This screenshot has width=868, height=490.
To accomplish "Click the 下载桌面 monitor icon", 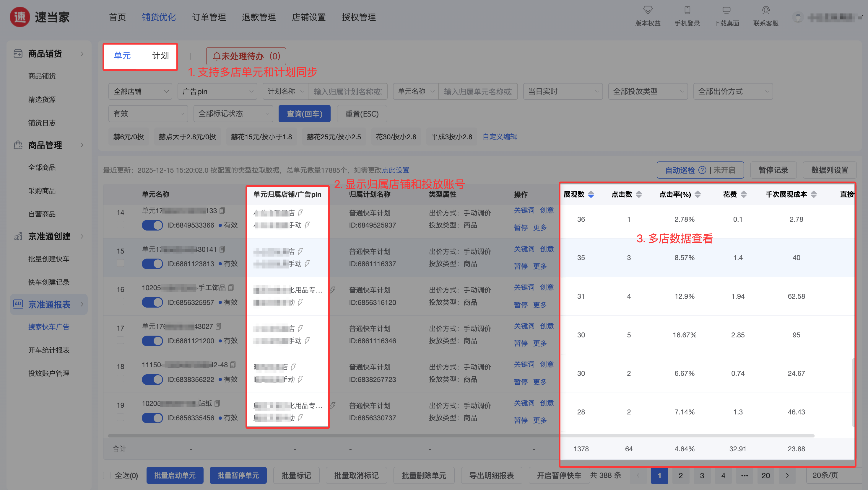I will (726, 10).
